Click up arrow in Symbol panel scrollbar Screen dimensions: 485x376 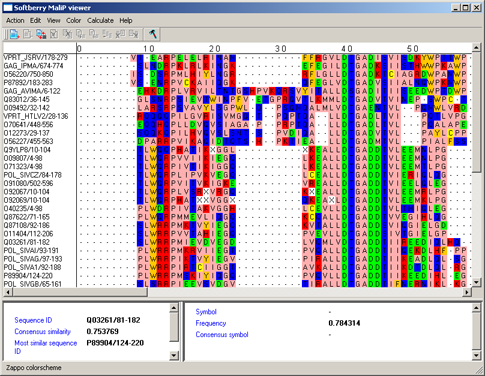click(x=476, y=308)
